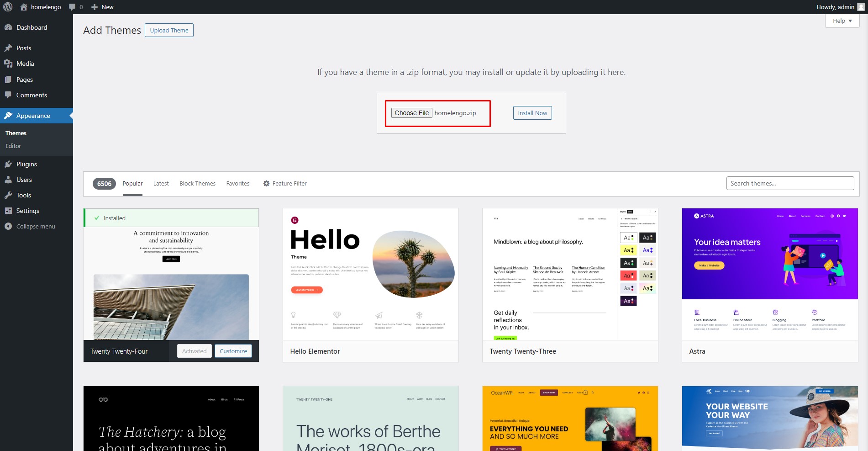Viewport: 868px width, 451px height.
Task: Click the disabled Activated button
Action: click(194, 351)
